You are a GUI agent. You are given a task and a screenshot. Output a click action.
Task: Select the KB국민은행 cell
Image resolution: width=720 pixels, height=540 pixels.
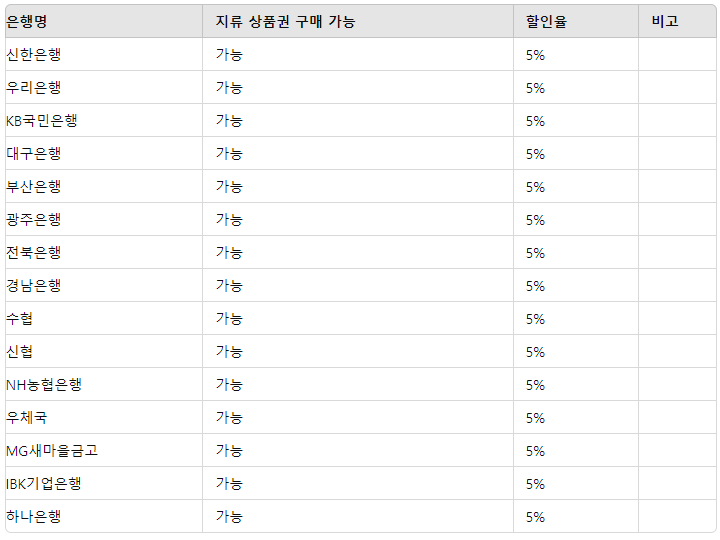41,121
